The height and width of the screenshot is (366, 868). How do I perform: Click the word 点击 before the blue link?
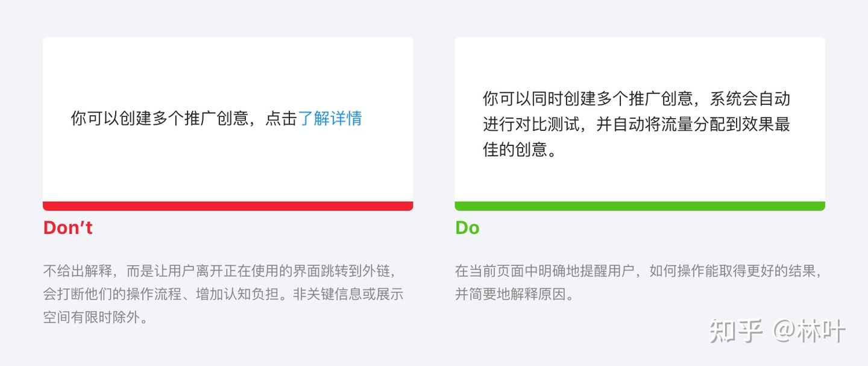281,118
